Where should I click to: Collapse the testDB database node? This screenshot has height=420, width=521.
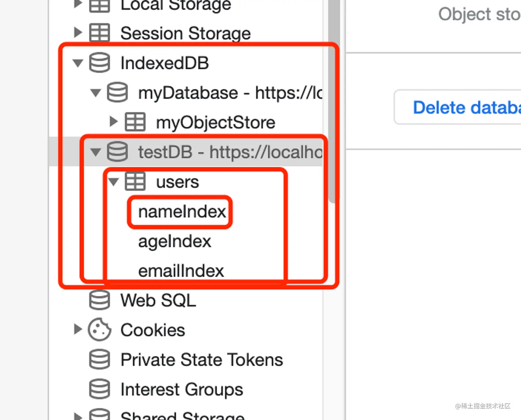pos(95,152)
